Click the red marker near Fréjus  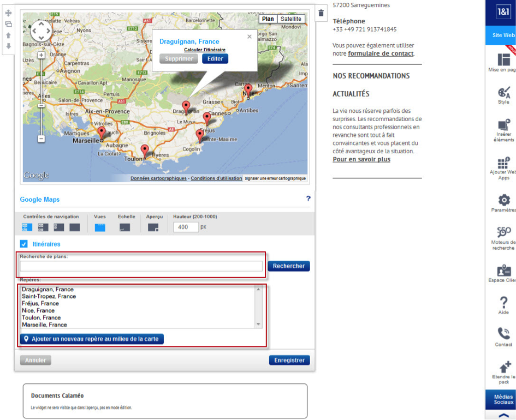click(x=206, y=118)
